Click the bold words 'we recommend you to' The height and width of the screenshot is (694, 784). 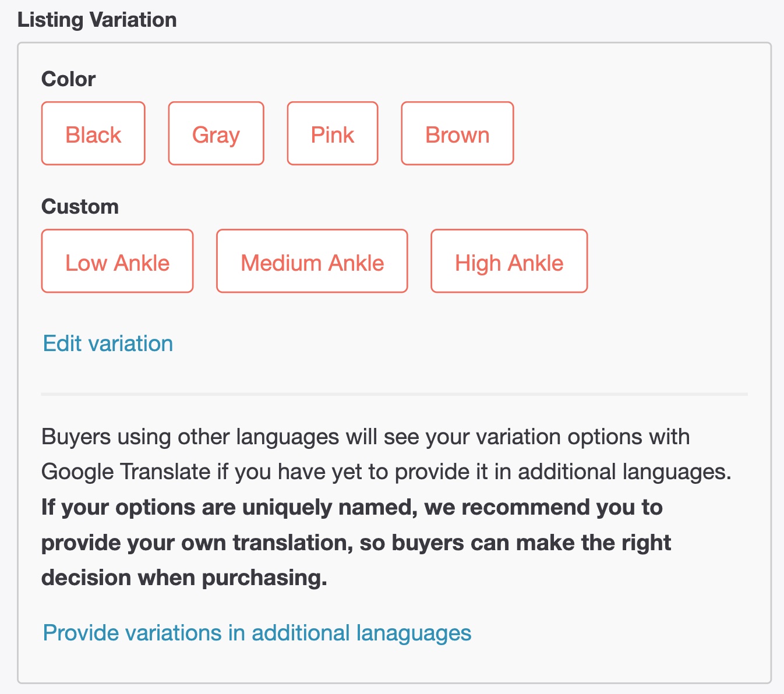point(543,507)
